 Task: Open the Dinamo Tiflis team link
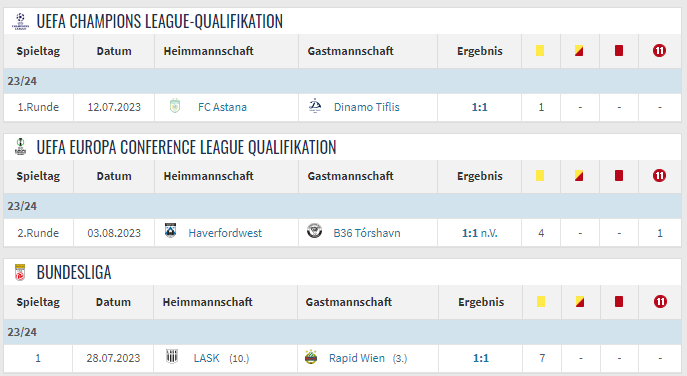tap(367, 107)
